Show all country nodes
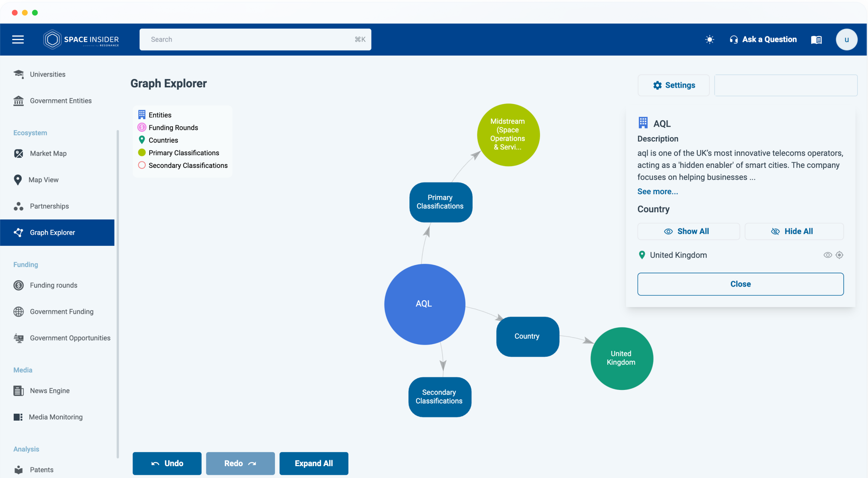Image resolution: width=868 pixels, height=478 pixels. pos(688,231)
